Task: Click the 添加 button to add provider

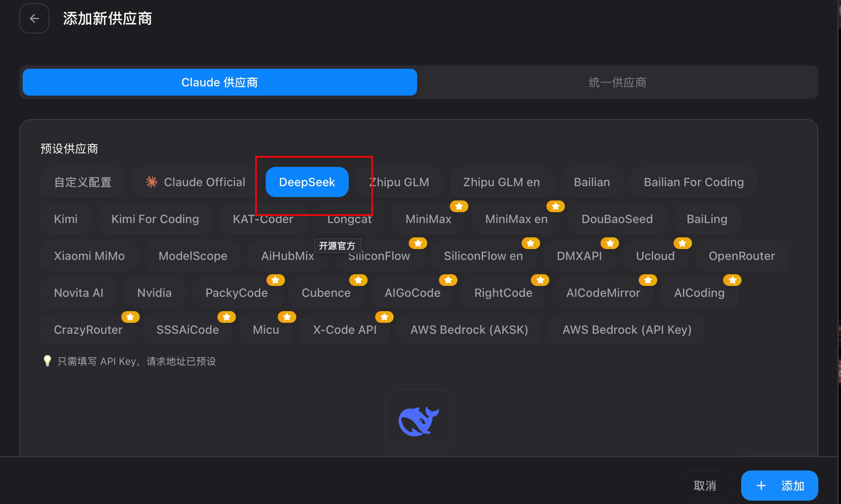Action: click(x=779, y=486)
